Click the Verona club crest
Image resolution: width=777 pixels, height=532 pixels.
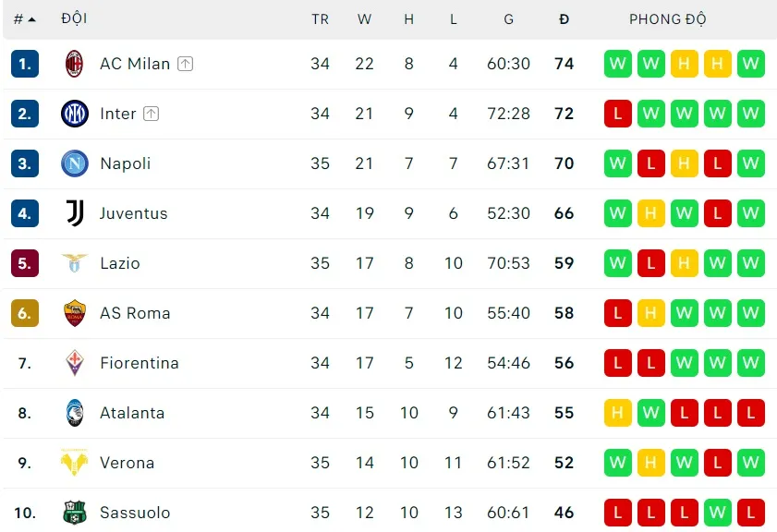76,463
